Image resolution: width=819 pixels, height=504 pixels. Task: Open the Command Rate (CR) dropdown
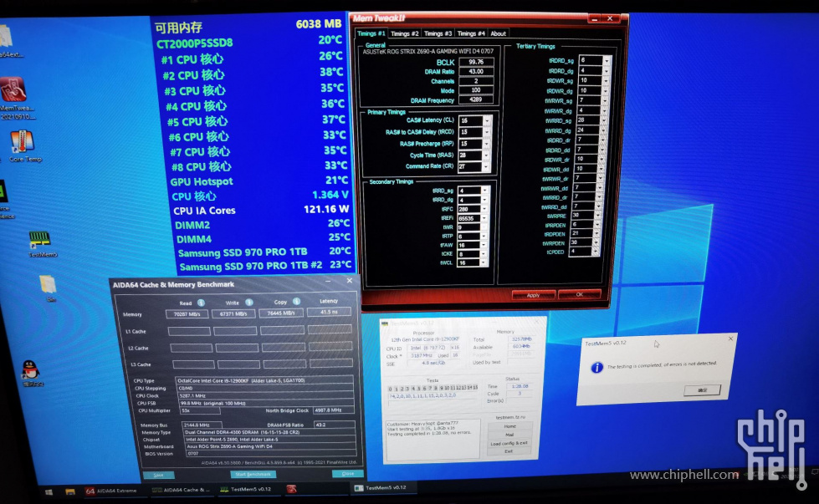[x=485, y=166]
